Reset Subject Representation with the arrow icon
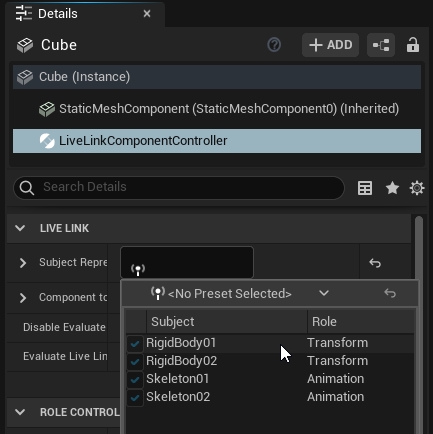The image size is (433, 434). pyautogui.click(x=375, y=263)
